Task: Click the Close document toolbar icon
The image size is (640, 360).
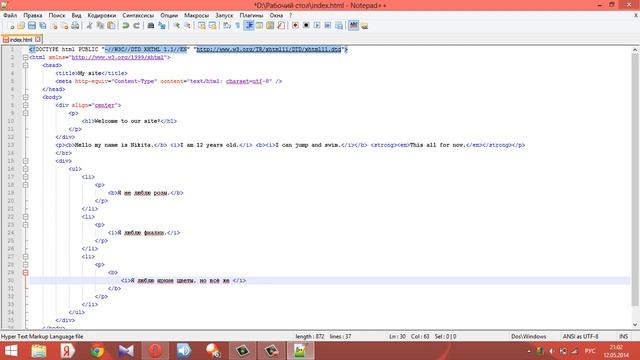Action: tap(53, 26)
